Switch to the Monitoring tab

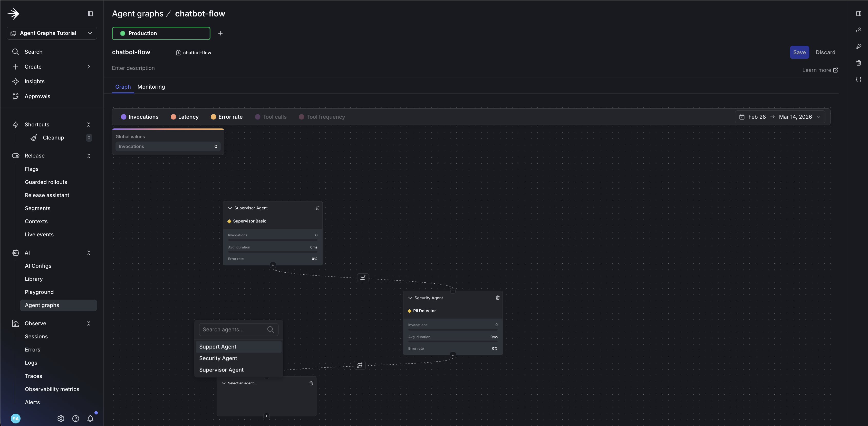[x=151, y=87]
